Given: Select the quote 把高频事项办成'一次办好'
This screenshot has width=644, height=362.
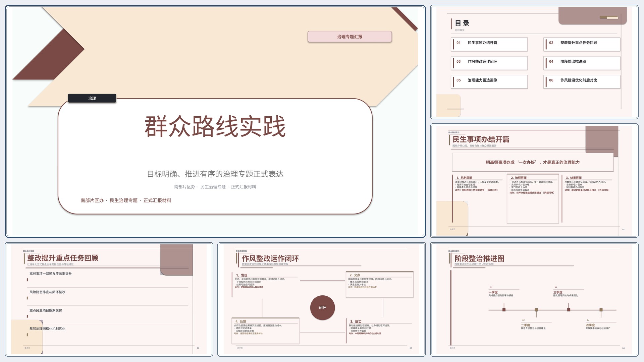Looking at the screenshot, I should [x=533, y=162].
